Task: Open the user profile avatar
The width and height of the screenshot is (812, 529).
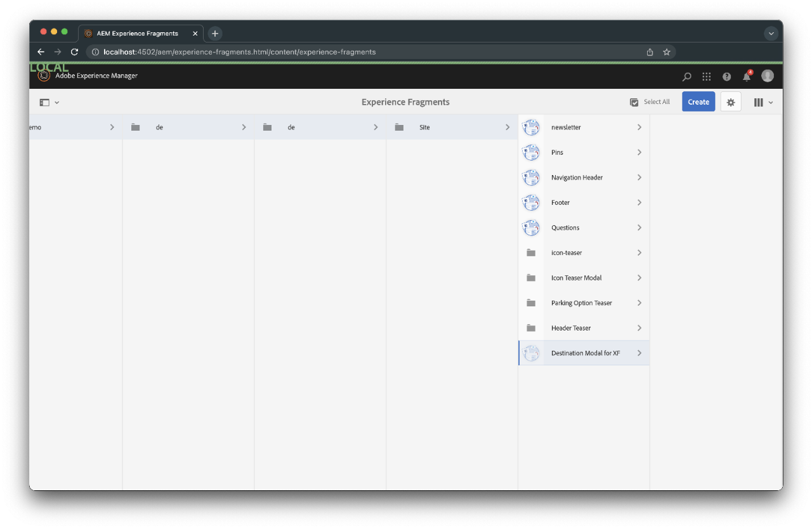Action: pos(767,75)
